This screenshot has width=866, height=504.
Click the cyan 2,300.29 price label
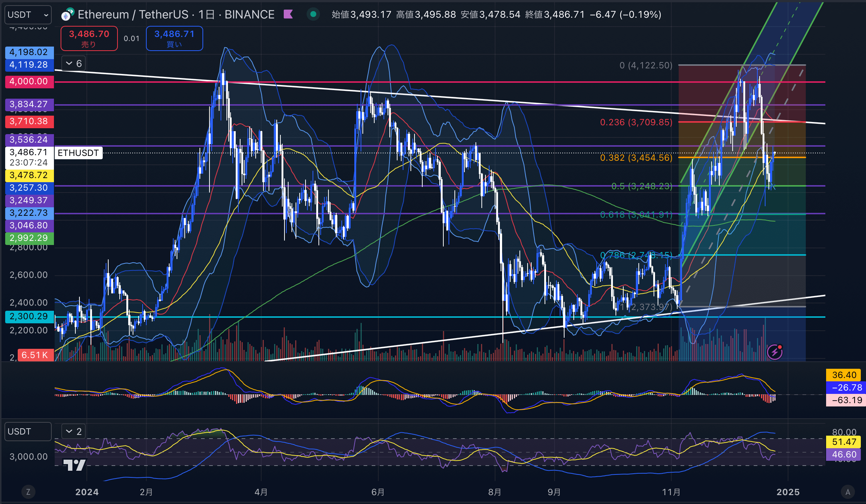(x=29, y=316)
